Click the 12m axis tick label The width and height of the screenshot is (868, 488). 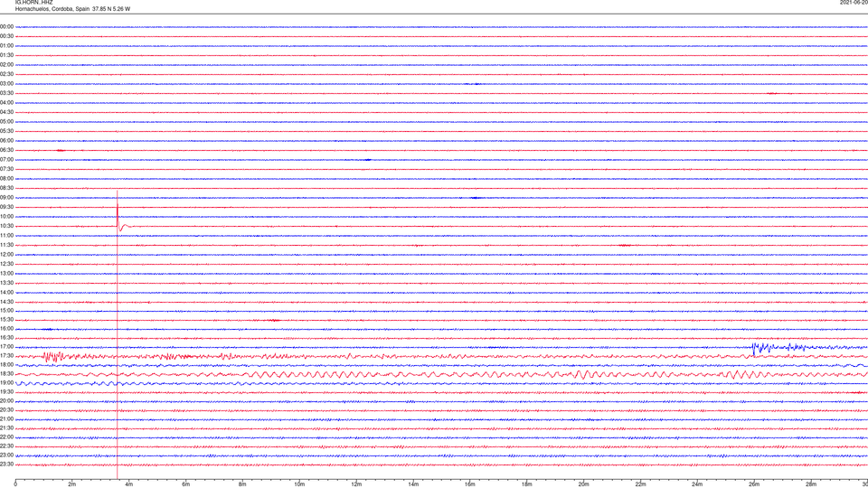356,484
